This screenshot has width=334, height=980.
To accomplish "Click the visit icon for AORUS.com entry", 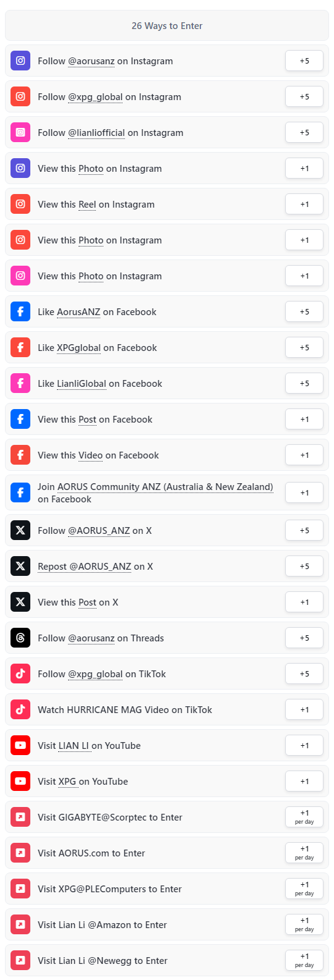I will [20, 853].
